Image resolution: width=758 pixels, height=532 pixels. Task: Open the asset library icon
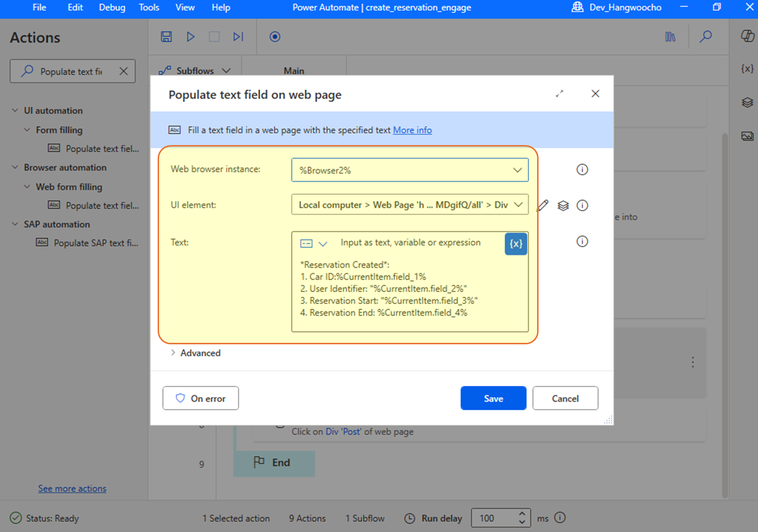pyautogui.click(x=670, y=37)
